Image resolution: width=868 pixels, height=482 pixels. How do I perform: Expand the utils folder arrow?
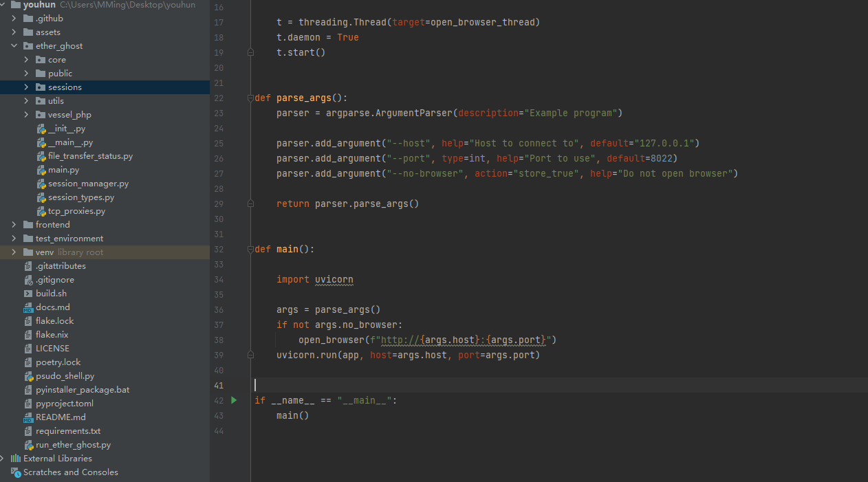pyautogui.click(x=27, y=101)
